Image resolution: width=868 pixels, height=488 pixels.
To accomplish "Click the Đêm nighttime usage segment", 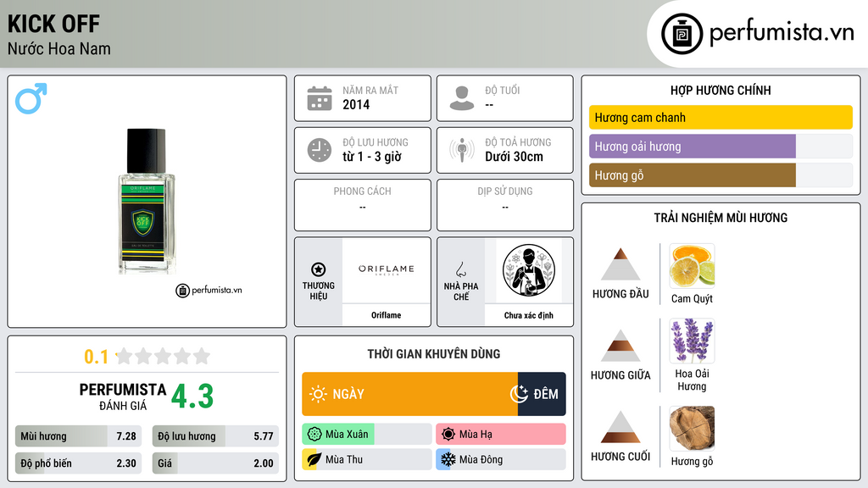I will pyautogui.click(x=542, y=394).
